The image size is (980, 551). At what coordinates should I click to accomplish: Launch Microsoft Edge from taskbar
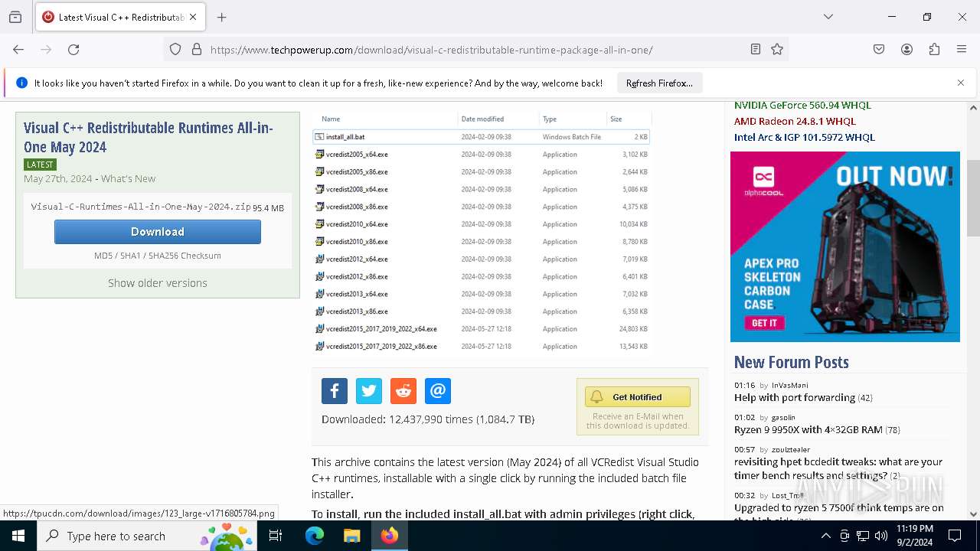tap(315, 536)
